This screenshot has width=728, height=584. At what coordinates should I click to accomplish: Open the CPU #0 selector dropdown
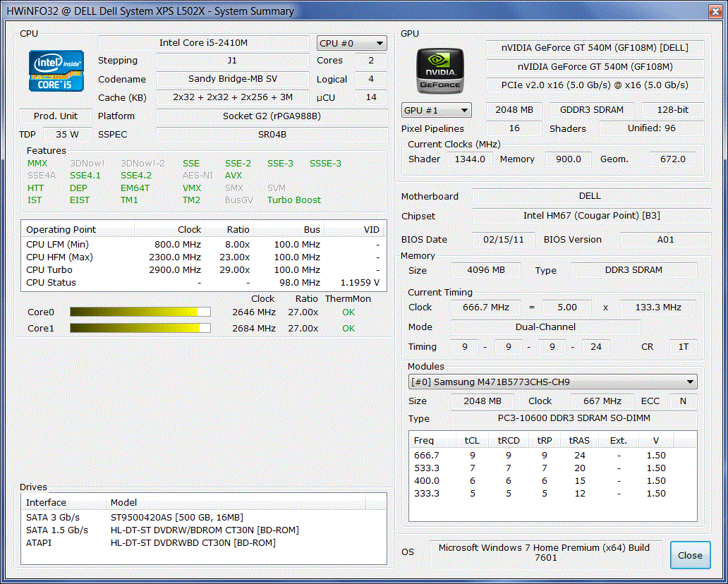(351, 43)
